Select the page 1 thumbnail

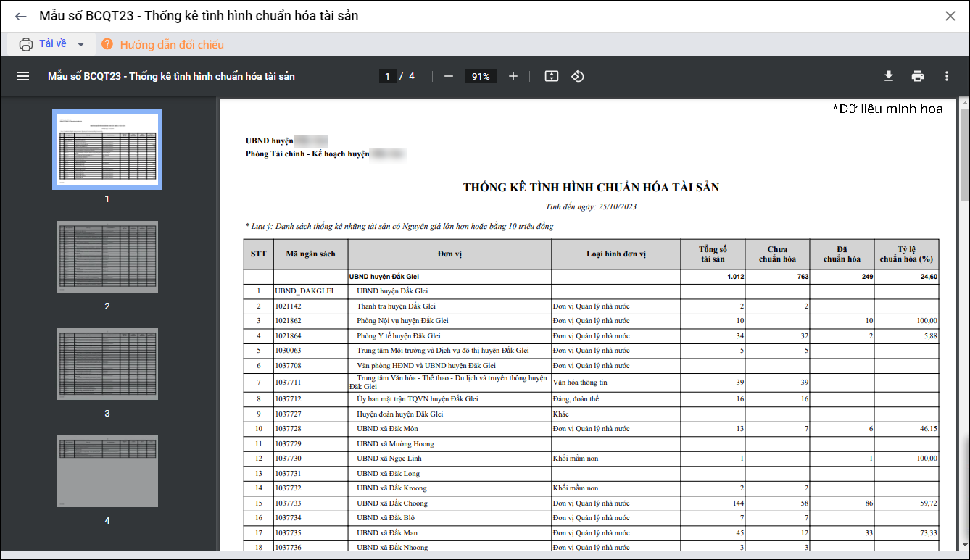coord(107,149)
